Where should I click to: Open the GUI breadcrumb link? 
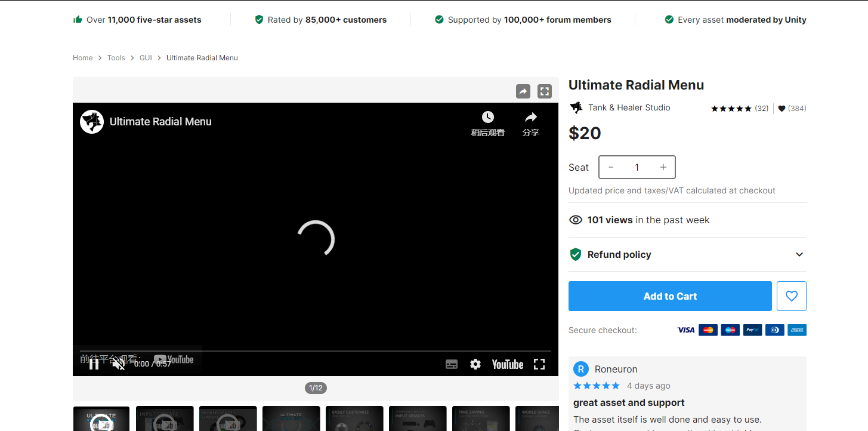[146, 58]
